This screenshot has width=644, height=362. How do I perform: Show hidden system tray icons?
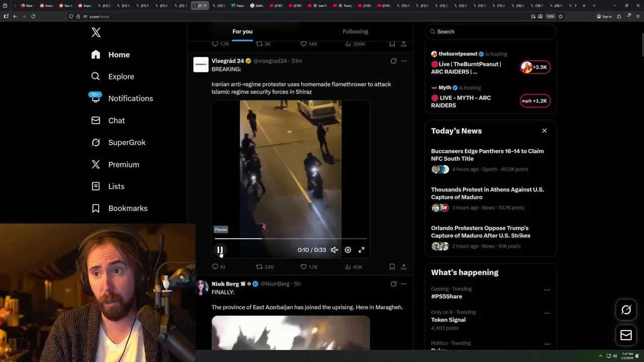click(x=600, y=356)
